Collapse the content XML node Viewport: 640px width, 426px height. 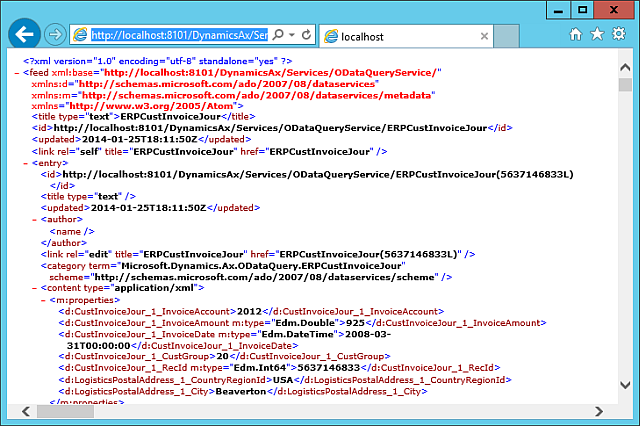tap(34, 287)
